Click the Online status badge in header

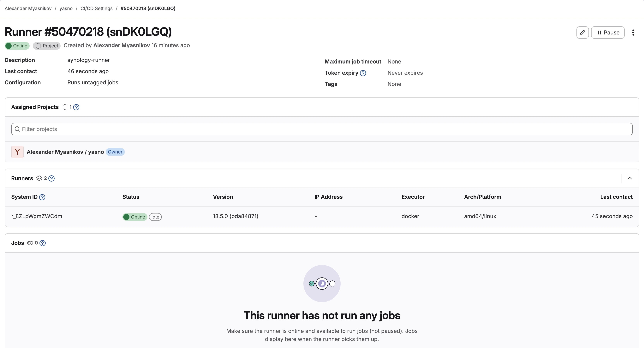(x=17, y=46)
